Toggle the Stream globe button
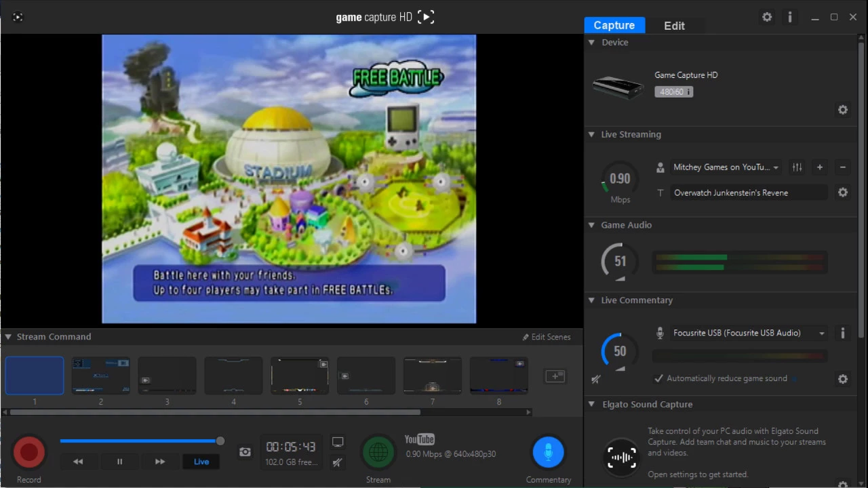 378,452
